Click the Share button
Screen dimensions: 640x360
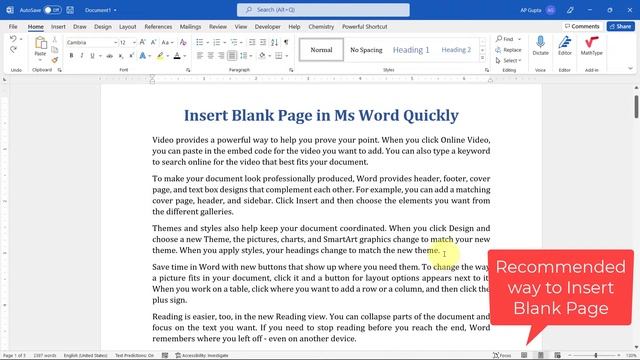620,26
